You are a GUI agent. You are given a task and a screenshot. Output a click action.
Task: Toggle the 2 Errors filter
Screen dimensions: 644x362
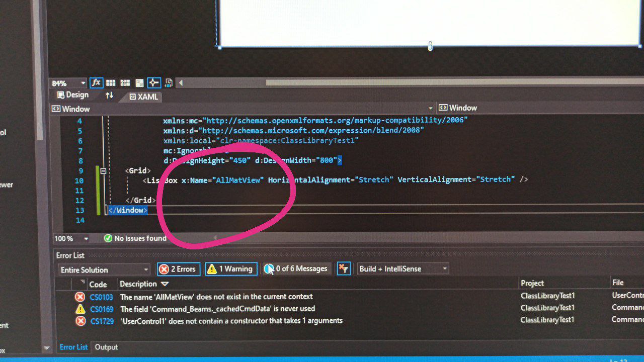tap(179, 269)
